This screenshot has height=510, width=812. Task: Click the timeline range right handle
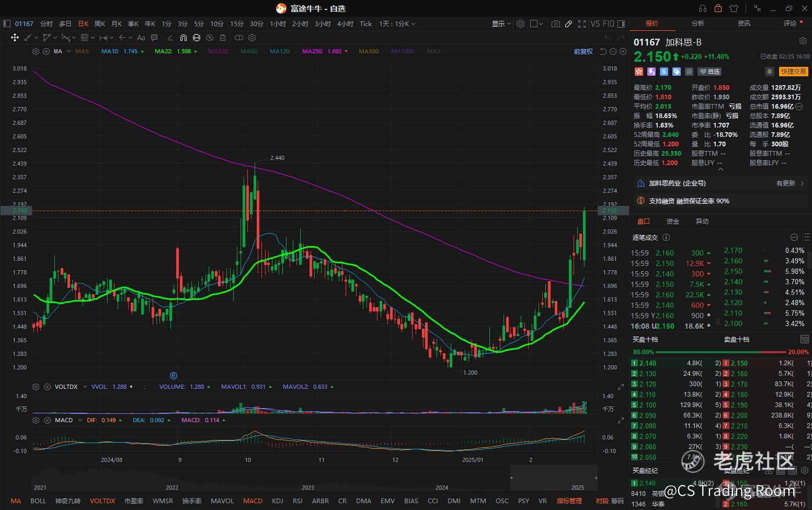tap(596, 478)
